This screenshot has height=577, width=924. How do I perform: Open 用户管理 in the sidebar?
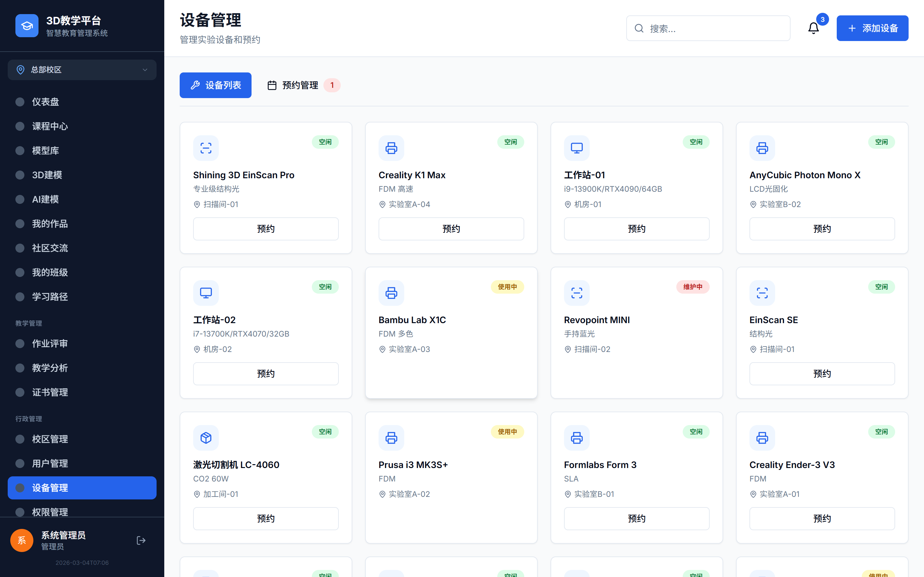[x=50, y=463]
